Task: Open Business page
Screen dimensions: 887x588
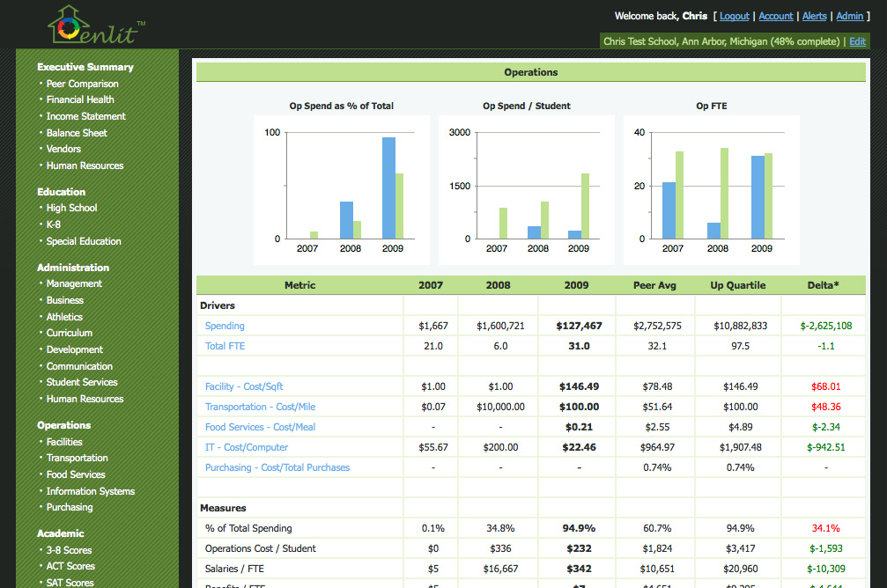Action: tap(65, 300)
